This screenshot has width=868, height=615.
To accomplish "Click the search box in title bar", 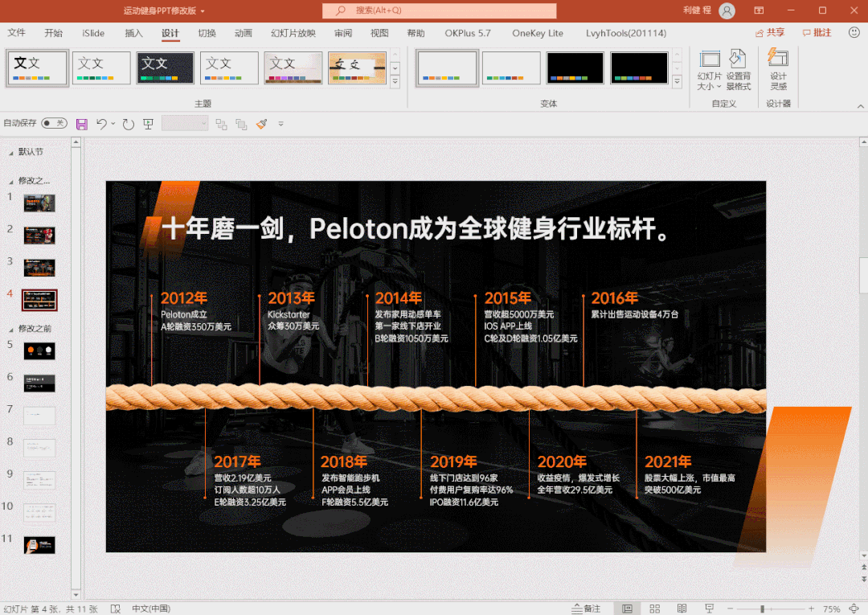I will (440, 10).
